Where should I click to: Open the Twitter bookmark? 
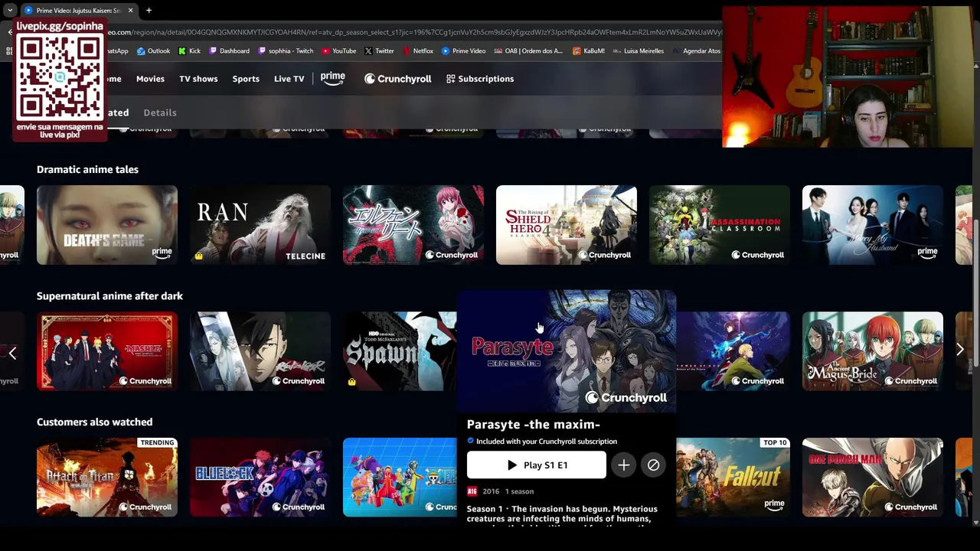click(379, 51)
